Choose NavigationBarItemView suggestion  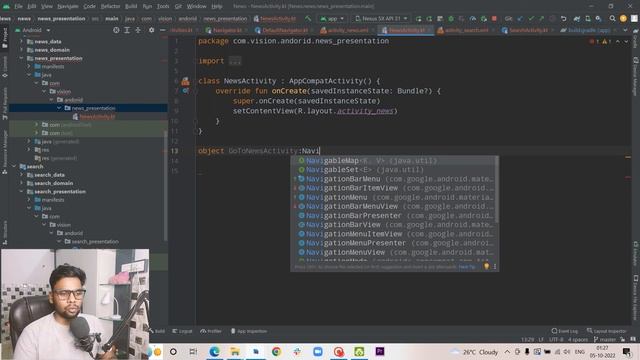click(x=394, y=188)
